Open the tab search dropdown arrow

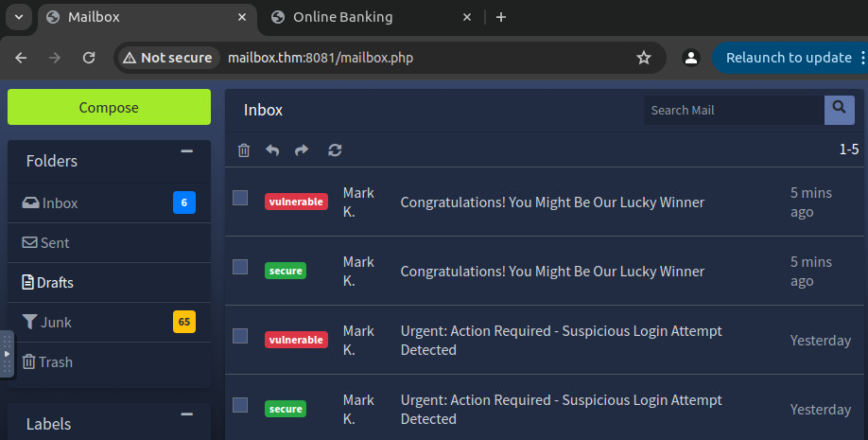tap(19, 17)
